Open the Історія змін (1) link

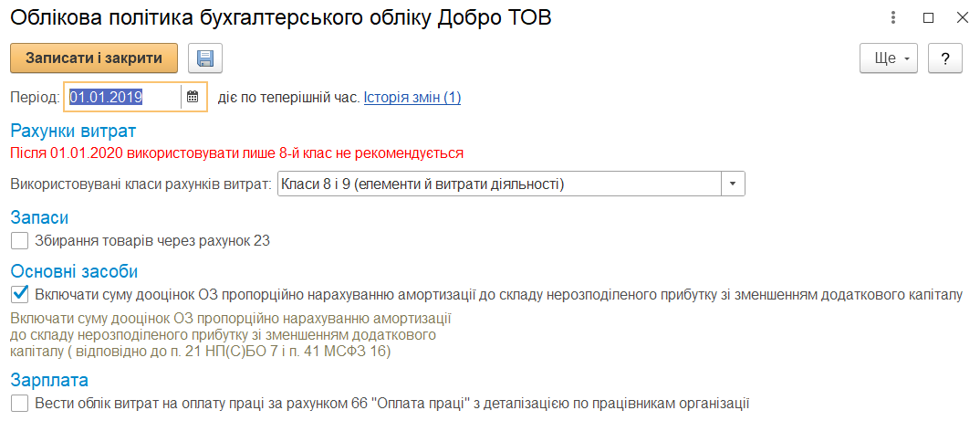pyautogui.click(x=412, y=98)
